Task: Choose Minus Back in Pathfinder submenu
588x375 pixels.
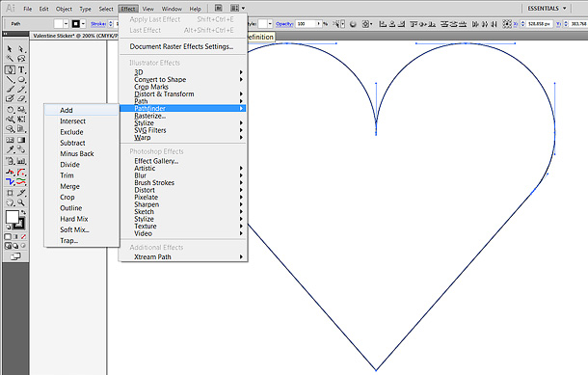Action: pyautogui.click(x=81, y=153)
